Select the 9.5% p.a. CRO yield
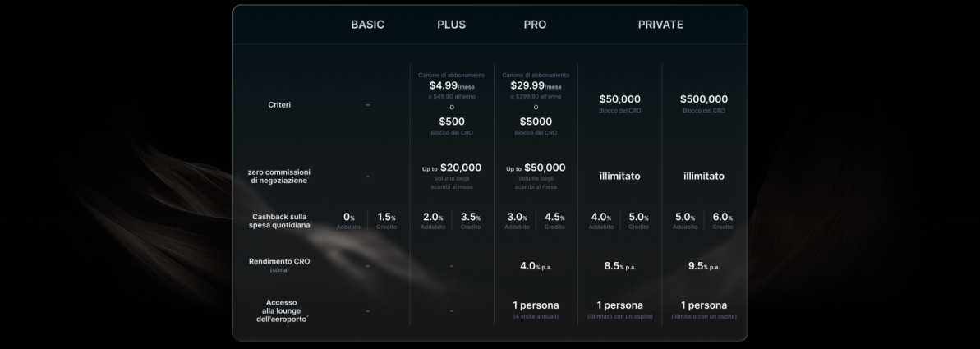 tap(703, 266)
